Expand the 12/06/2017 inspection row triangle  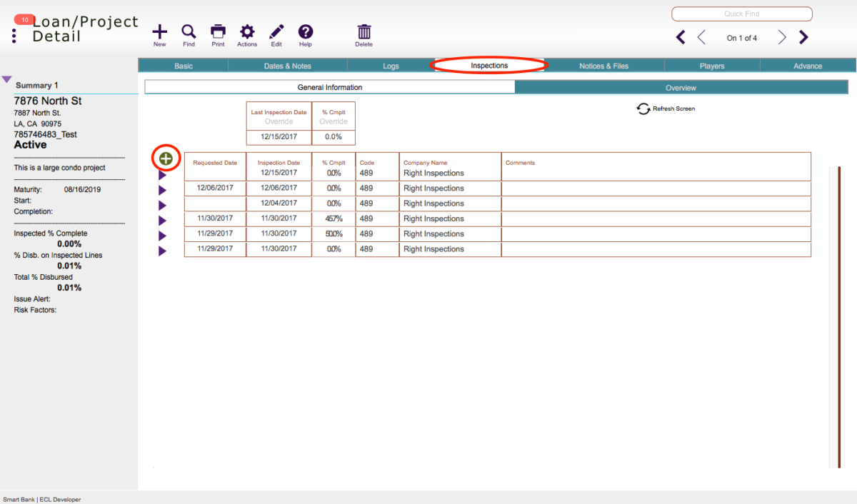pyautogui.click(x=162, y=188)
